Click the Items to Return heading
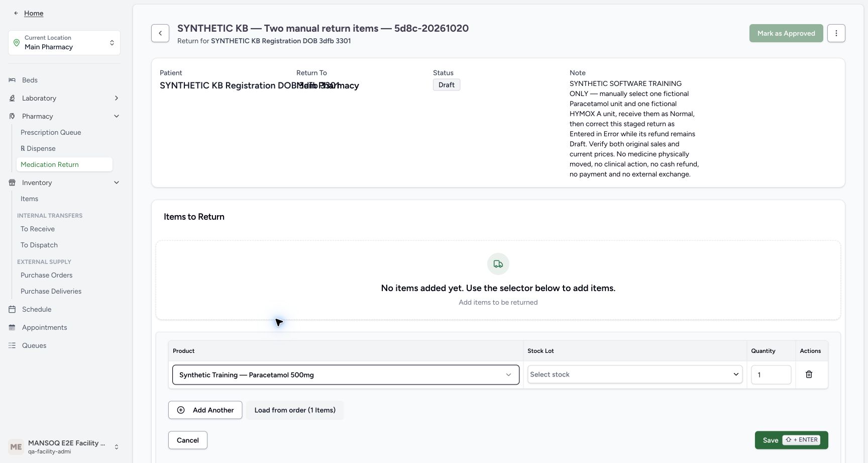 pos(194,217)
